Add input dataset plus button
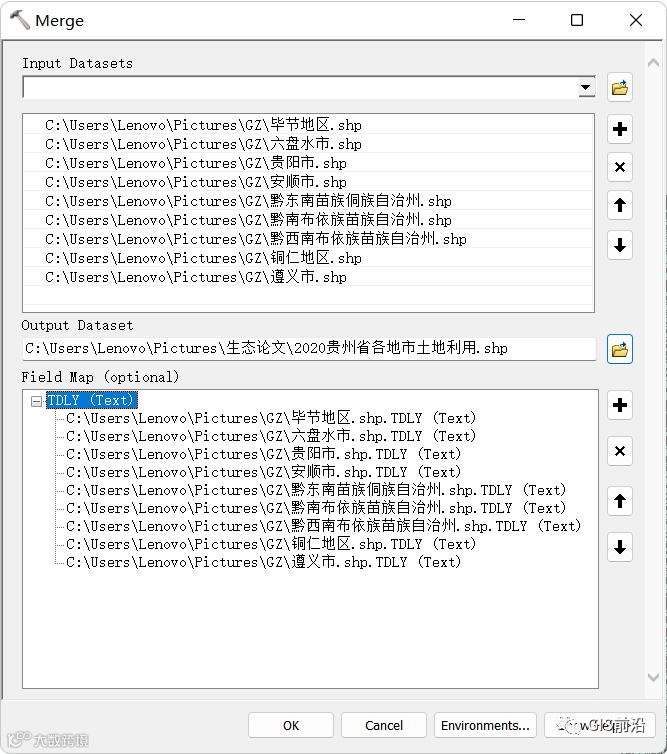The image size is (667, 754). pyautogui.click(x=619, y=129)
